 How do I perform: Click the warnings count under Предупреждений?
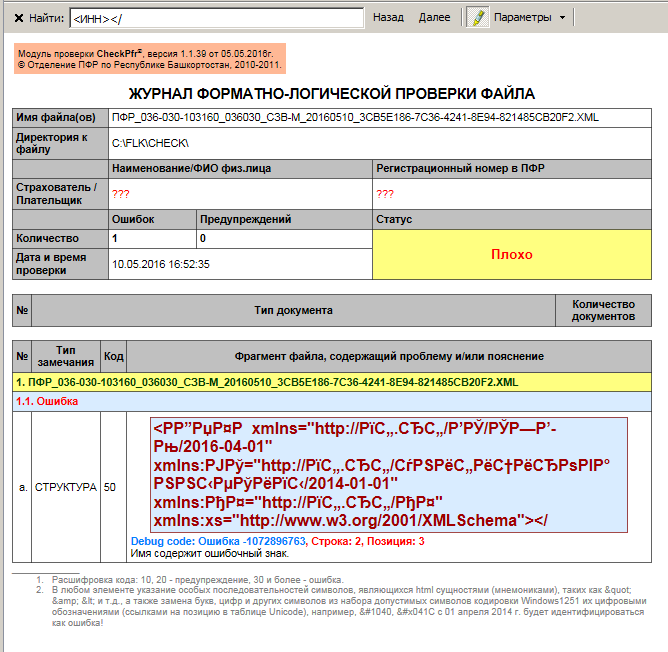pyautogui.click(x=203, y=239)
